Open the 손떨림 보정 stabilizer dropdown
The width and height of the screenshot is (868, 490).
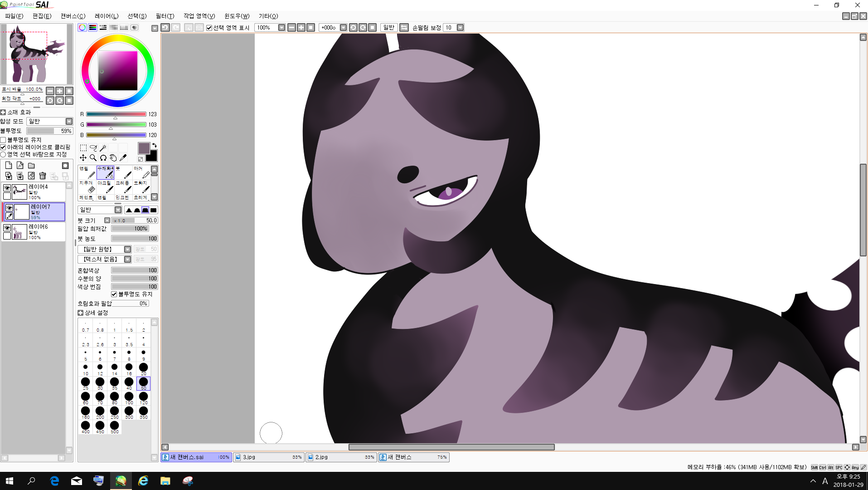tap(460, 28)
